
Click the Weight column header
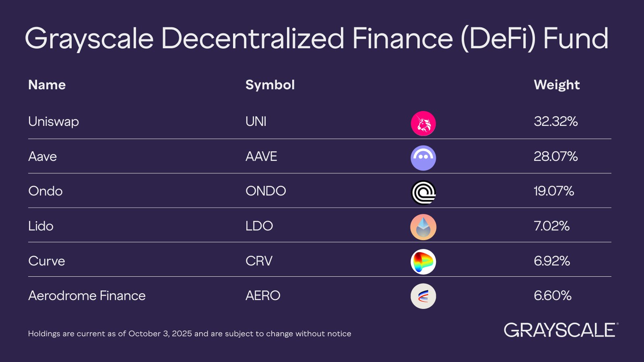coord(557,85)
